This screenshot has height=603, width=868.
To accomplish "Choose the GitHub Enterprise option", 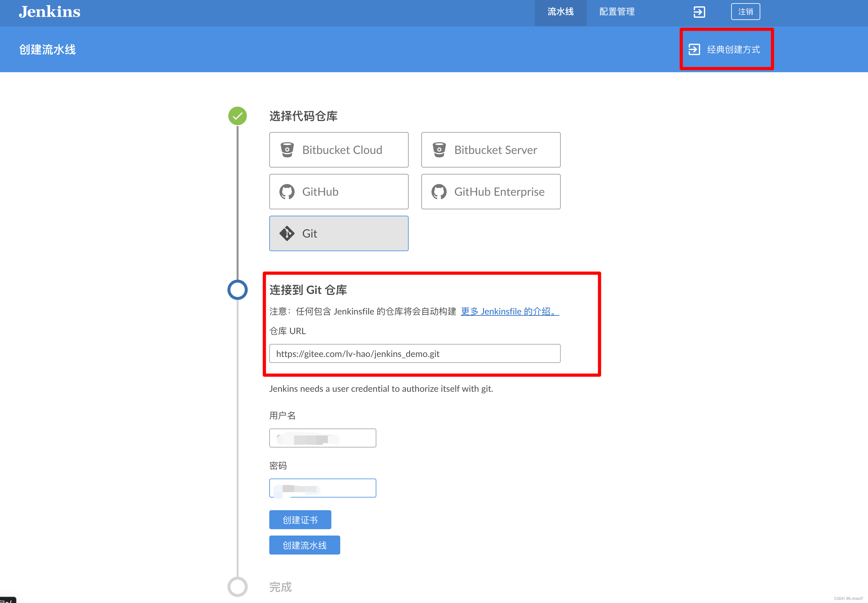I will [x=490, y=192].
